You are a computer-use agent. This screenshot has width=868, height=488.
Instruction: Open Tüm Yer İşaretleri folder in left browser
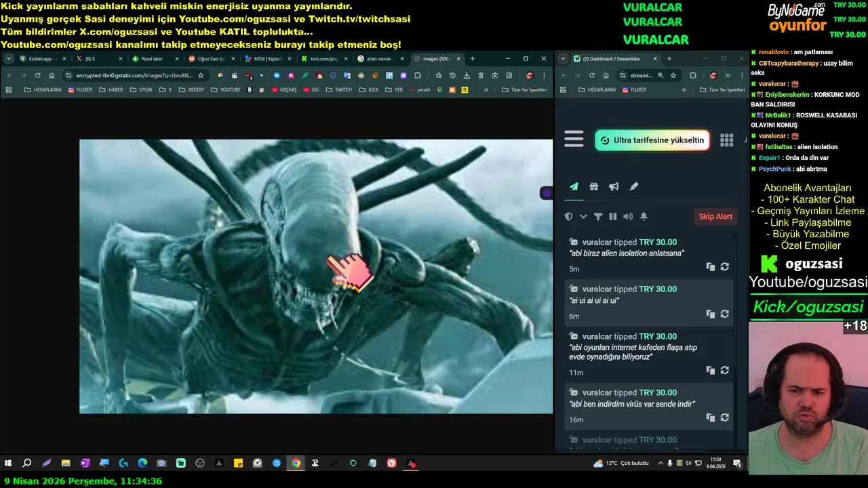(x=524, y=89)
